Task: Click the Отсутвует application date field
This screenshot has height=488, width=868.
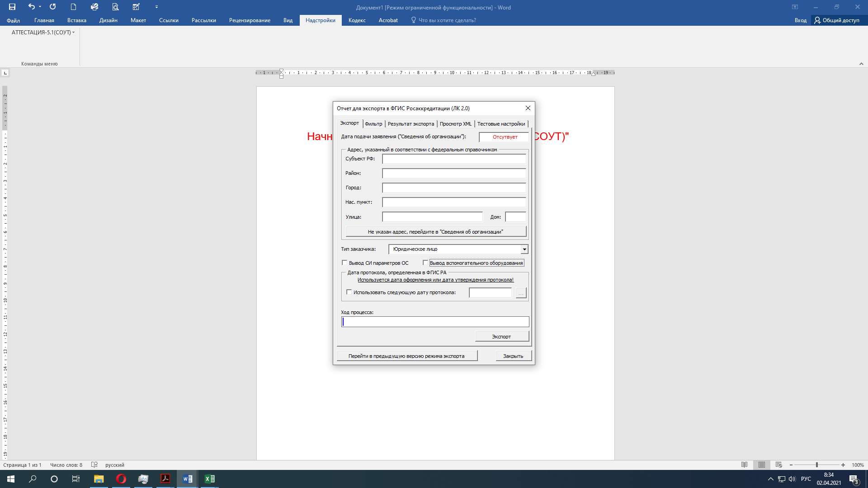Action: point(504,137)
